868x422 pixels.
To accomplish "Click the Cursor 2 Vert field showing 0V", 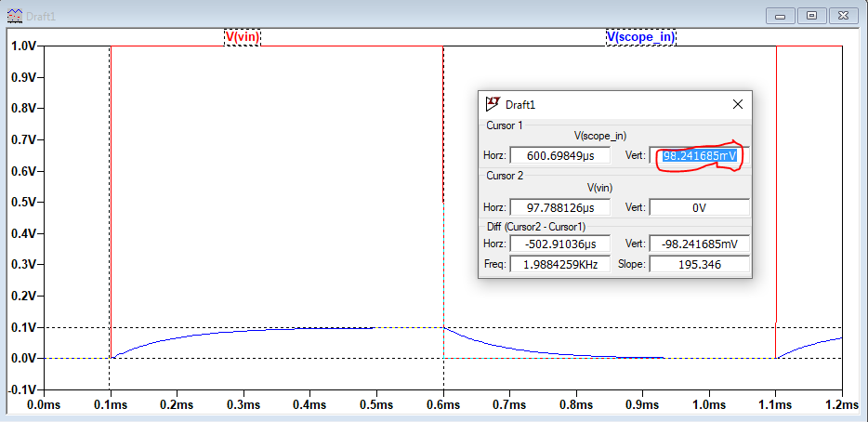I will 699,207.
